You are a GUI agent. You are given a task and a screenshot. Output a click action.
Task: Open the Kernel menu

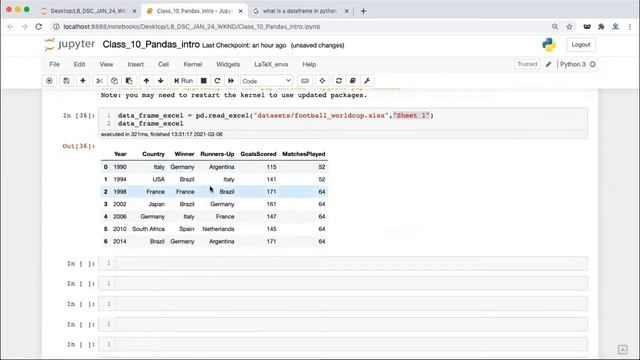(193, 64)
